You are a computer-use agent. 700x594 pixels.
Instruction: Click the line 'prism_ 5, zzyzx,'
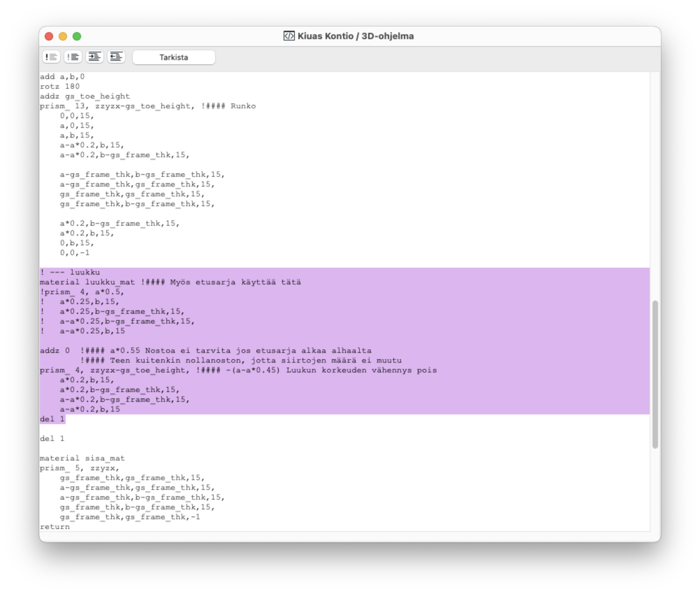[x=80, y=468]
